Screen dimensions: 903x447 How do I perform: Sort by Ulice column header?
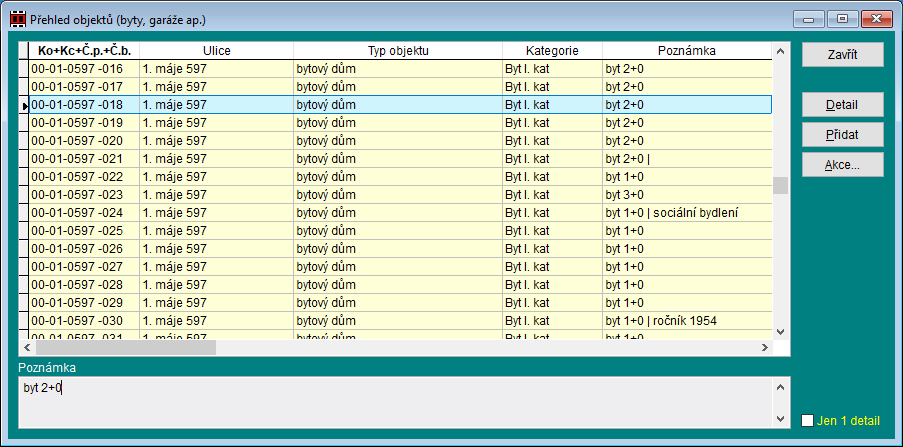click(x=216, y=50)
